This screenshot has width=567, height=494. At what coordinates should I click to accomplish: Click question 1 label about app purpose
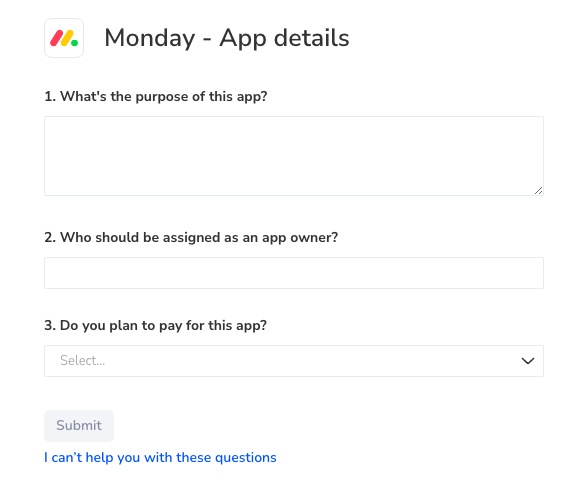155,97
